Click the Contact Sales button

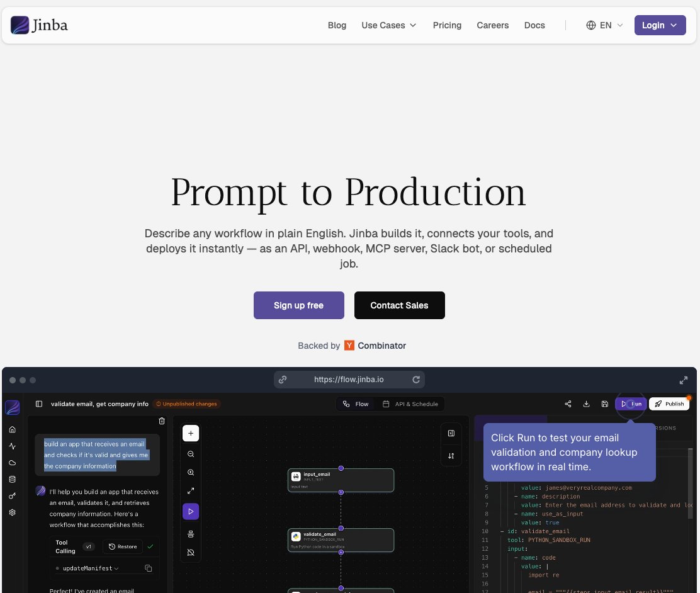click(x=400, y=305)
